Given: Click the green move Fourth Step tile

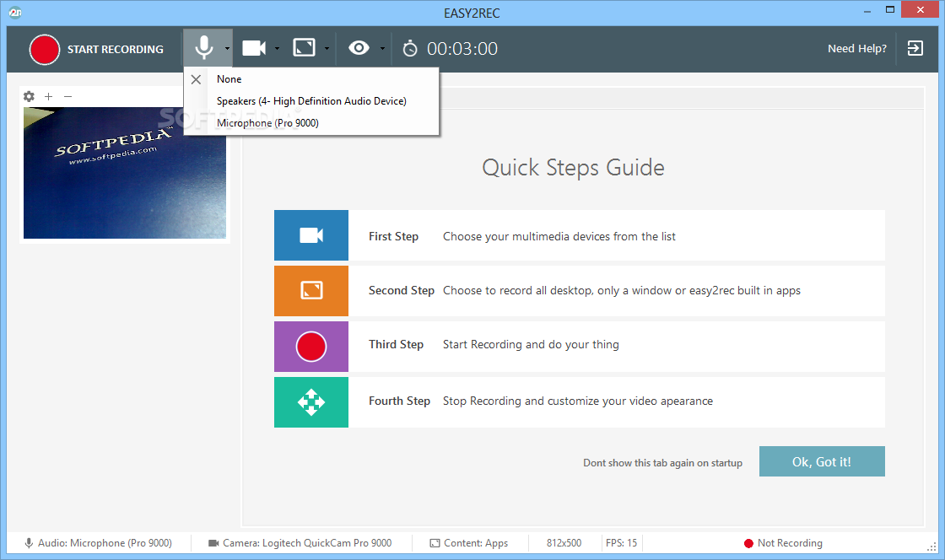Looking at the screenshot, I should click(311, 402).
